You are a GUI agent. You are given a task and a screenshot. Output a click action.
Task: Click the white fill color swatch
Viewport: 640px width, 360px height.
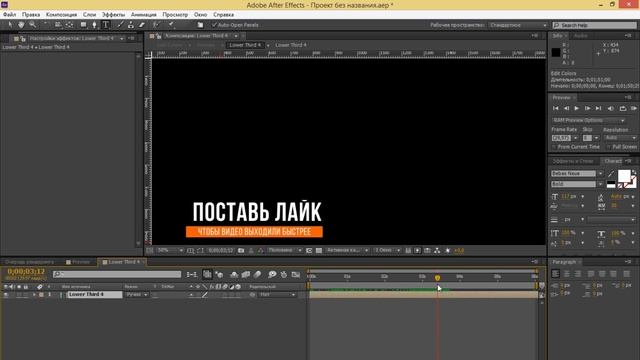(624, 176)
